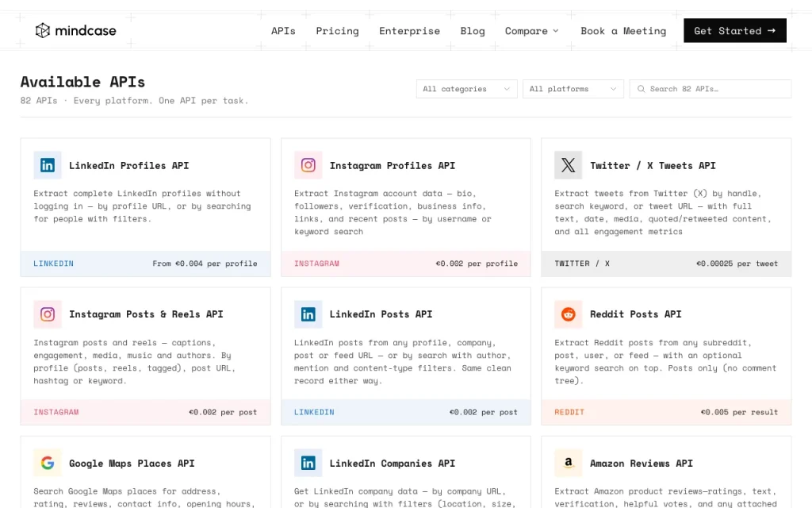812x508 pixels.
Task: Open the All categories dropdown
Action: point(466,89)
